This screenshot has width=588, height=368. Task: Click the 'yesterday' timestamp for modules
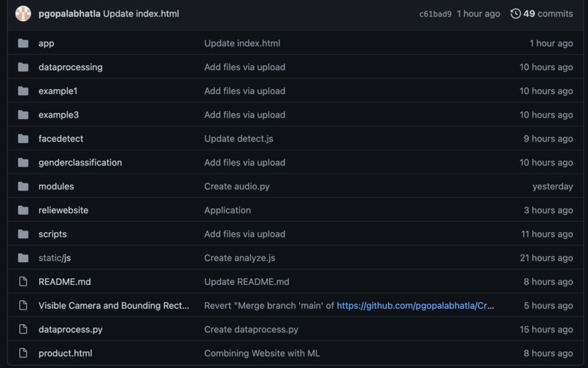[552, 187]
